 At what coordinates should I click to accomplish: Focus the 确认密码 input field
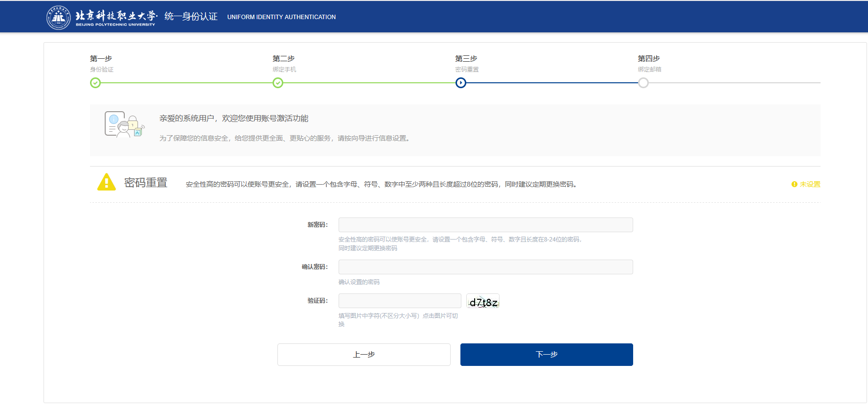[x=485, y=267]
